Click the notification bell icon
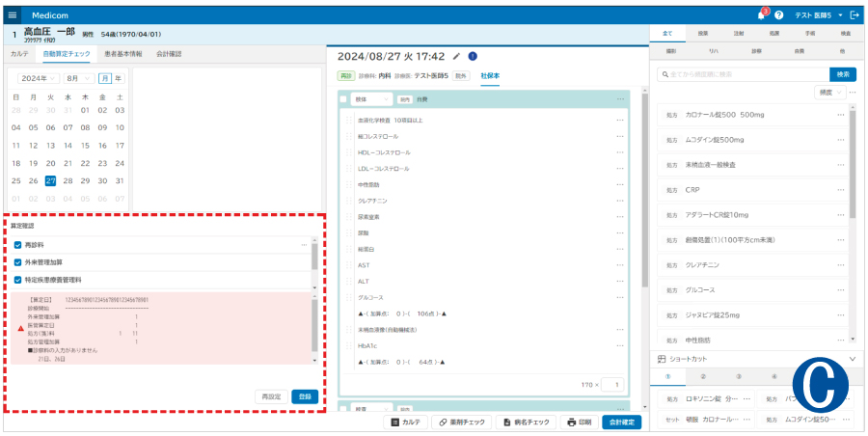Viewport: 868px width, 436px height. [x=761, y=15]
